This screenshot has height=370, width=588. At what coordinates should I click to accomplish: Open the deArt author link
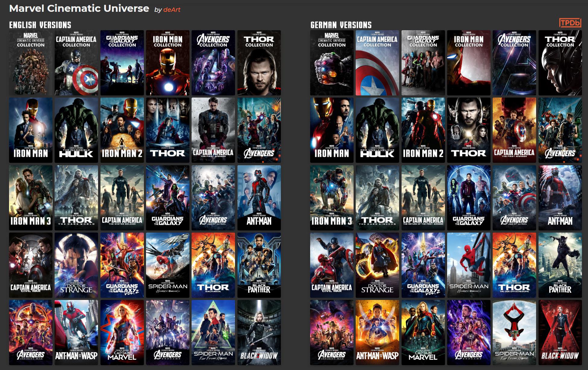tap(172, 10)
